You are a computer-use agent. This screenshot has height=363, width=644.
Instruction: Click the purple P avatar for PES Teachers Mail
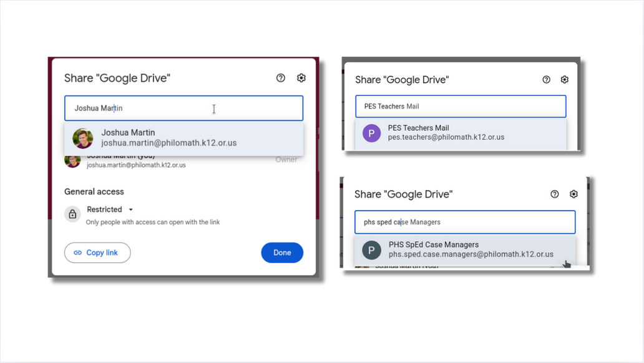pos(372,133)
